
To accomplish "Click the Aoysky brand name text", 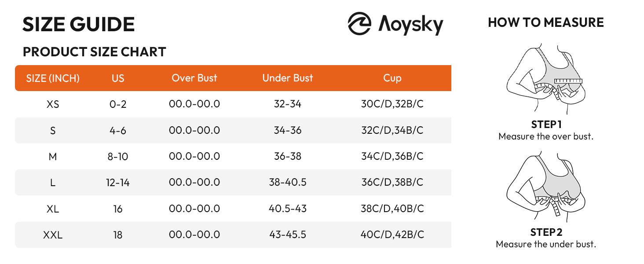I will [x=411, y=24].
